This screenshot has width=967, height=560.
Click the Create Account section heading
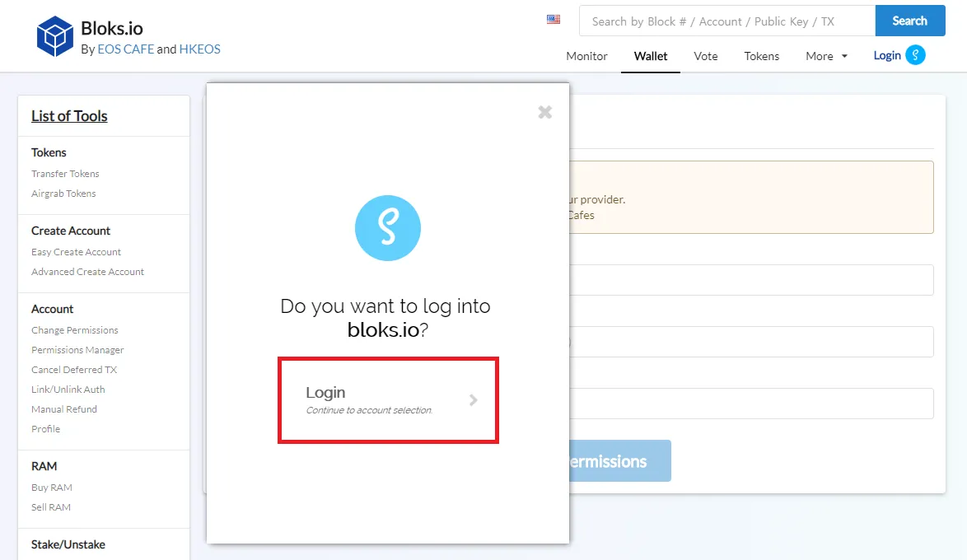tap(71, 231)
